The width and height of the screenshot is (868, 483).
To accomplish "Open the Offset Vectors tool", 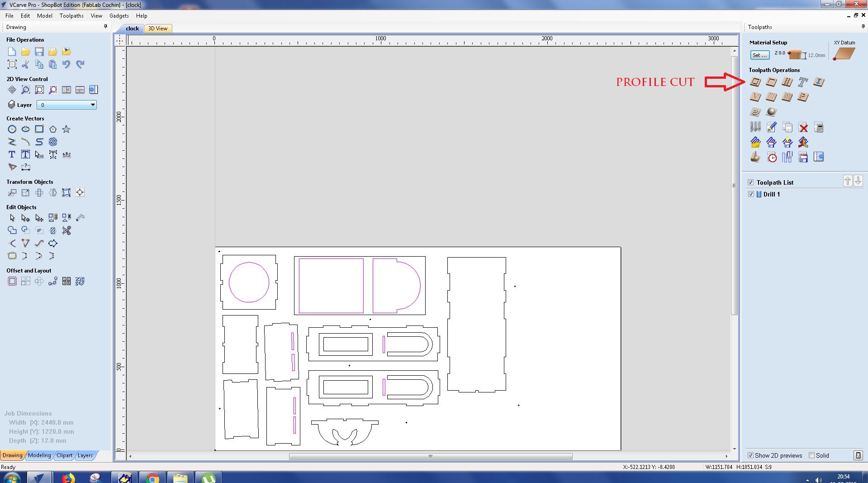I will tap(12, 282).
